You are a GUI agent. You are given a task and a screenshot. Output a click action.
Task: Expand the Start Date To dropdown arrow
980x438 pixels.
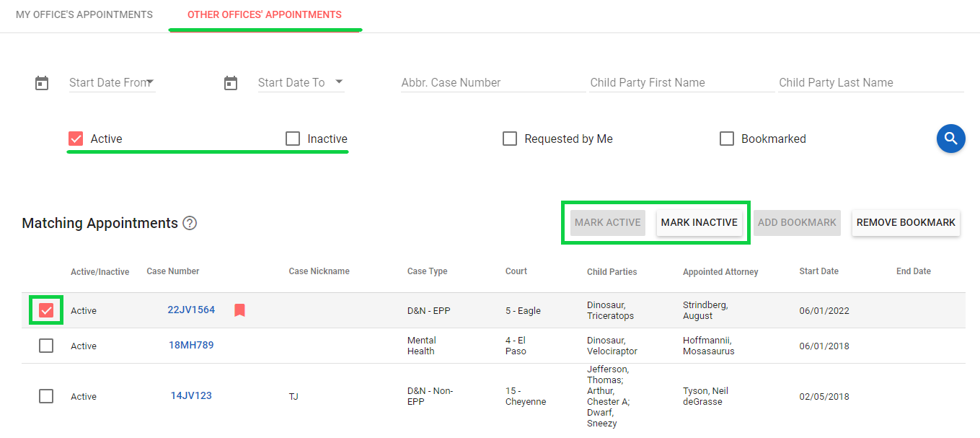pos(339,82)
